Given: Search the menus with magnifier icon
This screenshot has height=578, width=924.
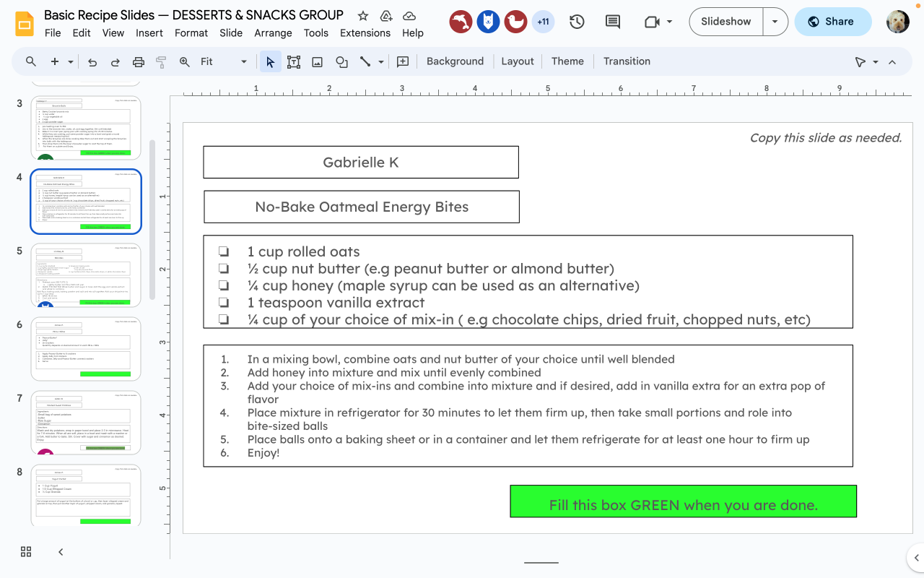Looking at the screenshot, I should coord(31,61).
